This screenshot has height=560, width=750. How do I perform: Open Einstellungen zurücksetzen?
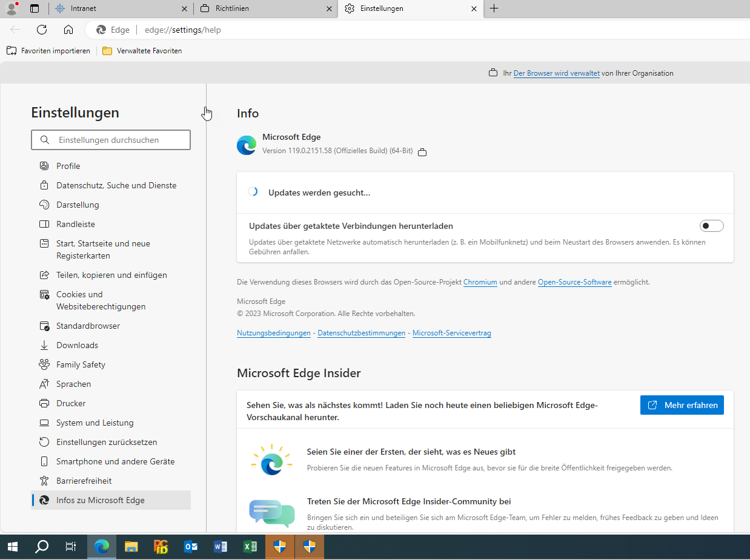[111, 442]
